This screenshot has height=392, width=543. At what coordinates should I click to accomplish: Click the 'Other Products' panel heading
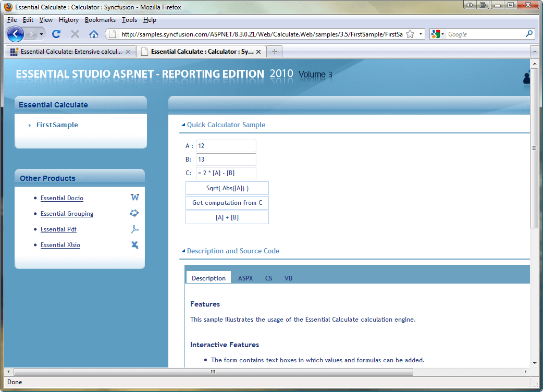47,178
